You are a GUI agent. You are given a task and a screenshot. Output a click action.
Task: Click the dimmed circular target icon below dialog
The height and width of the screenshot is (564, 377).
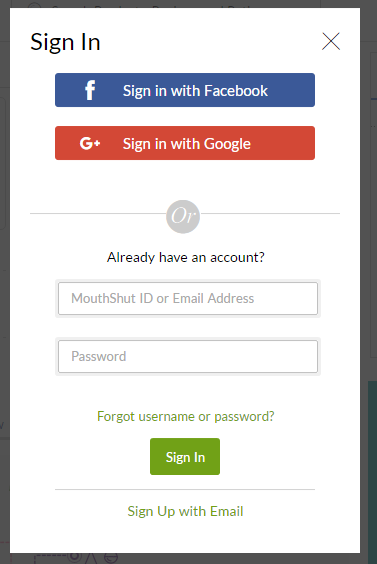point(75,557)
